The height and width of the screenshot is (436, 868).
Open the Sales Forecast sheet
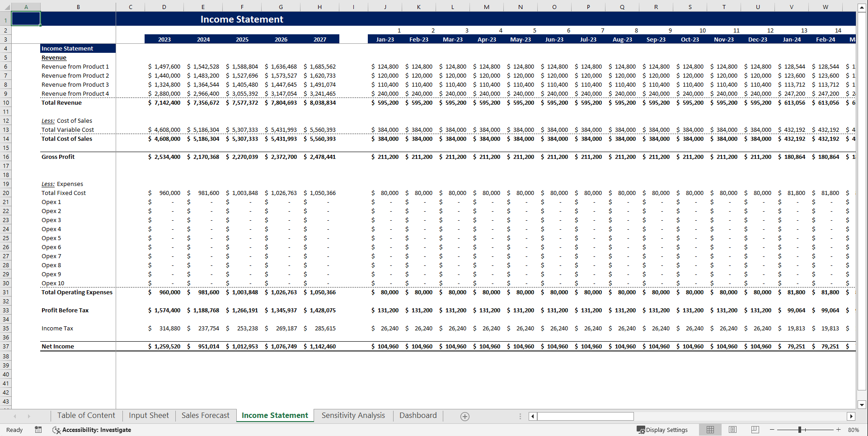(206, 415)
